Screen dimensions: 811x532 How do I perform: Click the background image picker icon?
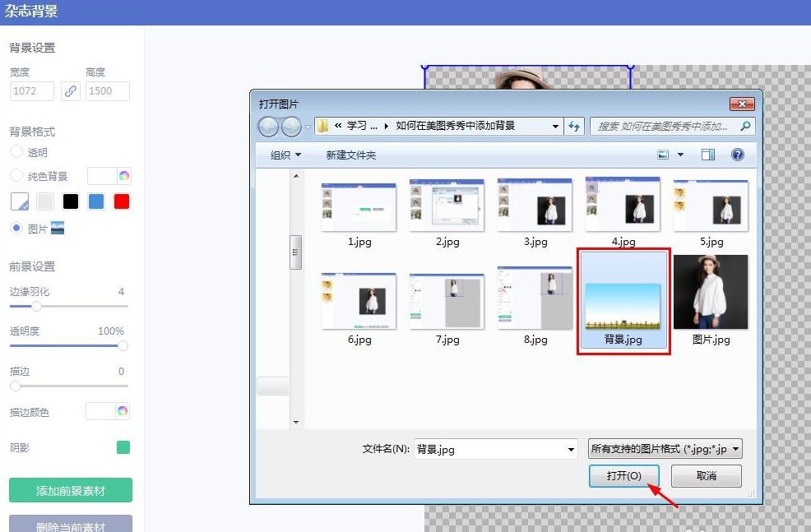click(x=58, y=229)
